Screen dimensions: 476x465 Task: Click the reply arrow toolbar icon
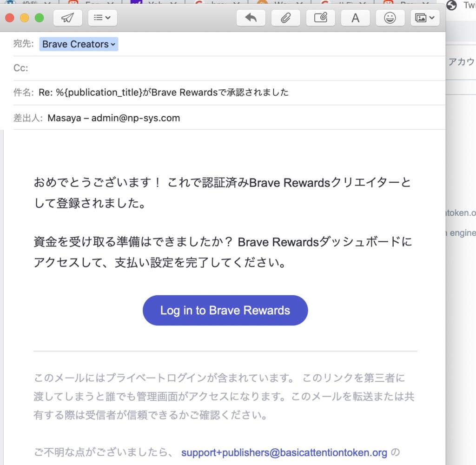tap(251, 18)
